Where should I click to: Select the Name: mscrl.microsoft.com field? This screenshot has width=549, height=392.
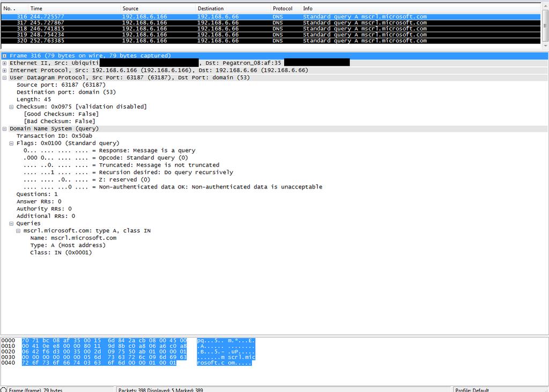73,238
